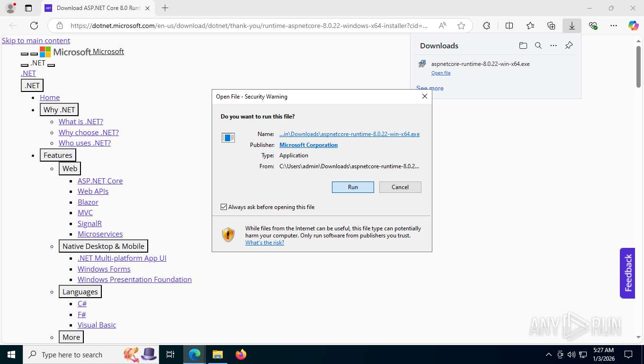Toggle the split screen icon
Viewport: 644px width, 364px height.
510,26
